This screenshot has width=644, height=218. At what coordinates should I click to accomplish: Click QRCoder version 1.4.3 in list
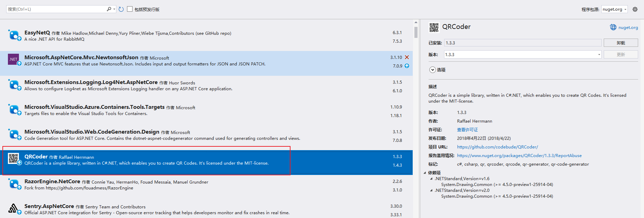coord(397,165)
